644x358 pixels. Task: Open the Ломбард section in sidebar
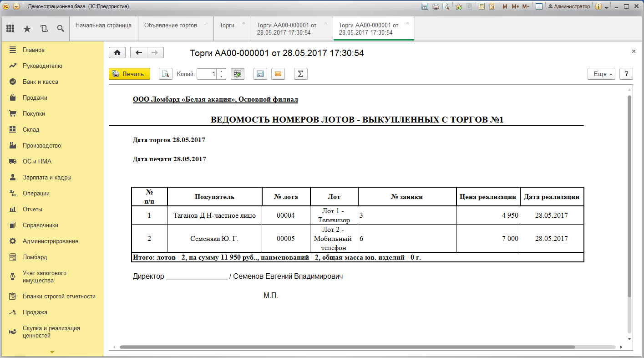pos(35,257)
